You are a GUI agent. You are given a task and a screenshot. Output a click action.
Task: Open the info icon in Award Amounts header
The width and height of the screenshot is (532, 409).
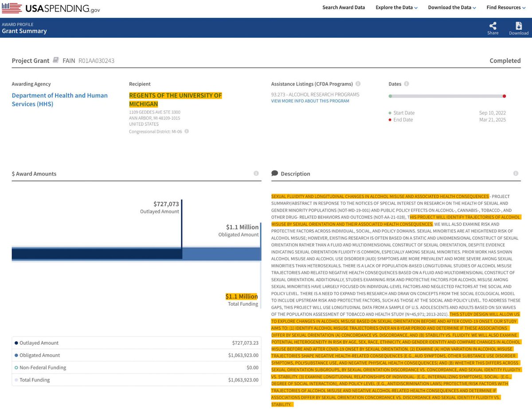tap(256, 173)
